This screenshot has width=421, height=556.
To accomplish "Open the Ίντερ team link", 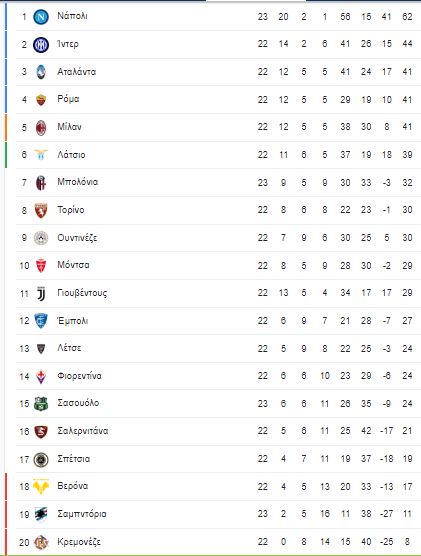I will pyautogui.click(x=68, y=44).
